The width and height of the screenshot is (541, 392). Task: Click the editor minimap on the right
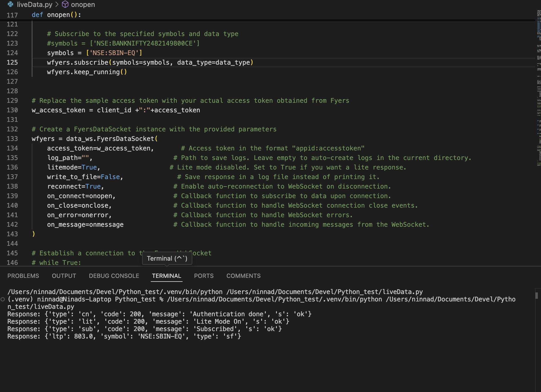pyautogui.click(x=538, y=87)
